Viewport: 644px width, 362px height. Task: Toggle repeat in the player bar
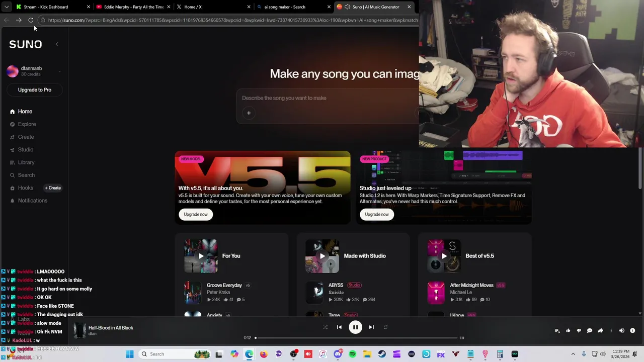tap(385, 327)
